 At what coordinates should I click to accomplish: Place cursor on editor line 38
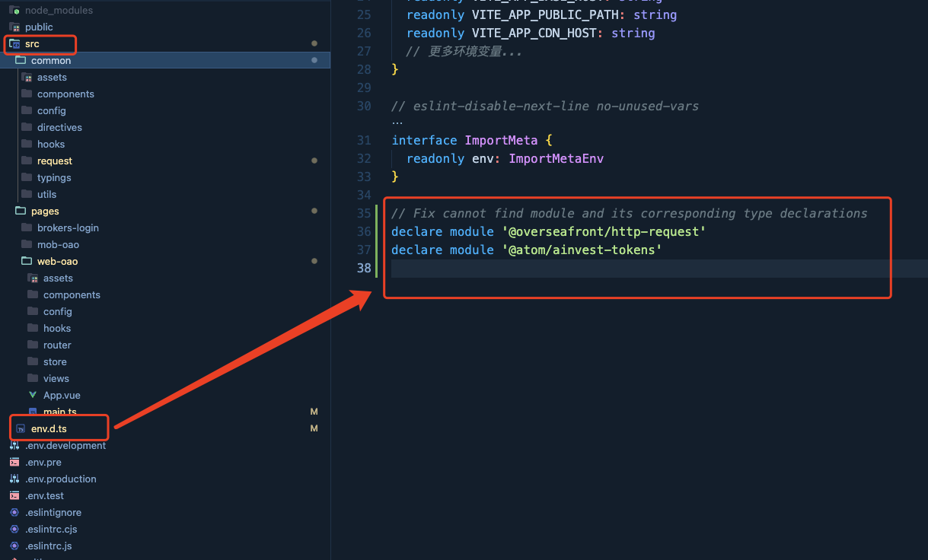coord(659,268)
